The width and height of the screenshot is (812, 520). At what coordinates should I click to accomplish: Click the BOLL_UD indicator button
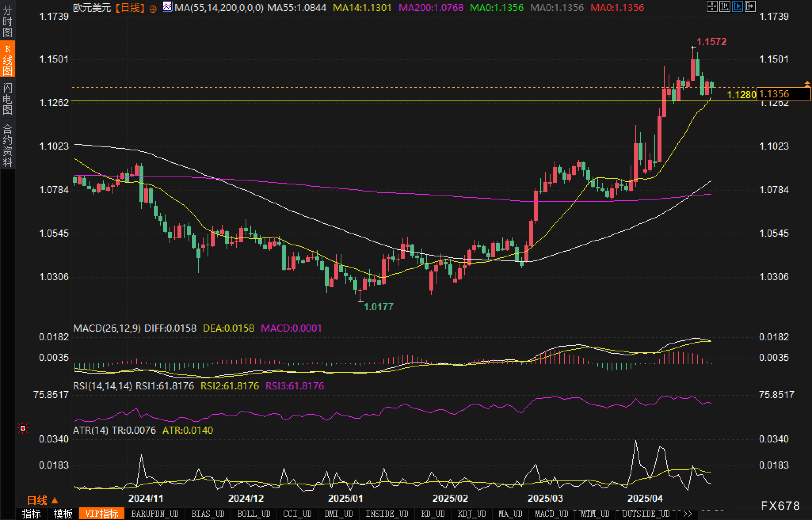coord(254,514)
